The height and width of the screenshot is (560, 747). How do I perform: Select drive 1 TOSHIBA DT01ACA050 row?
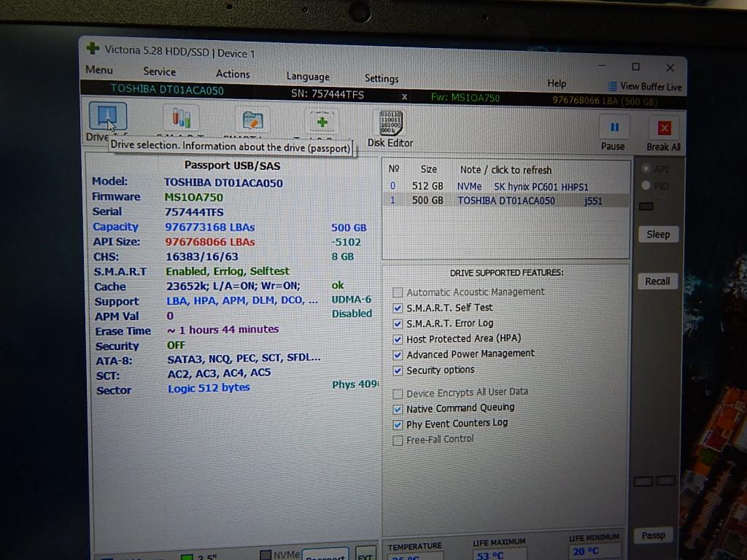click(x=506, y=201)
